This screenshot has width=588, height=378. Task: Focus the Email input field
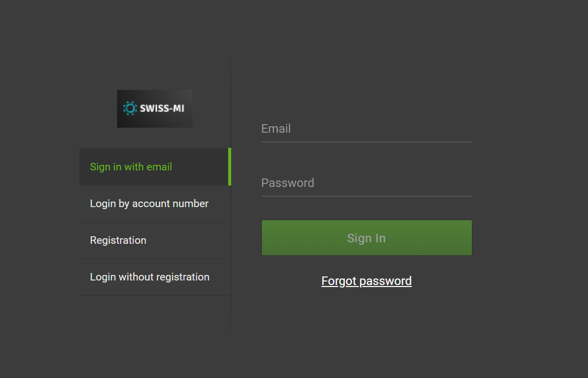(367, 129)
